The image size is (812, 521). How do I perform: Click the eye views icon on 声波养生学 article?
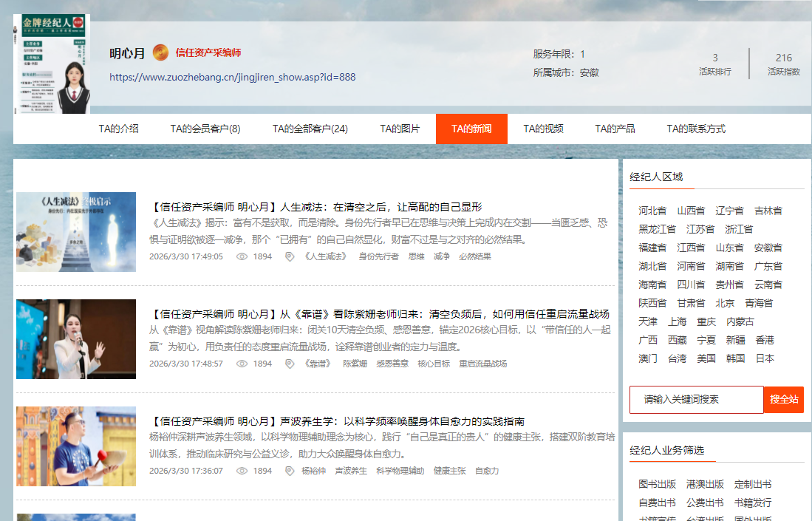click(242, 471)
